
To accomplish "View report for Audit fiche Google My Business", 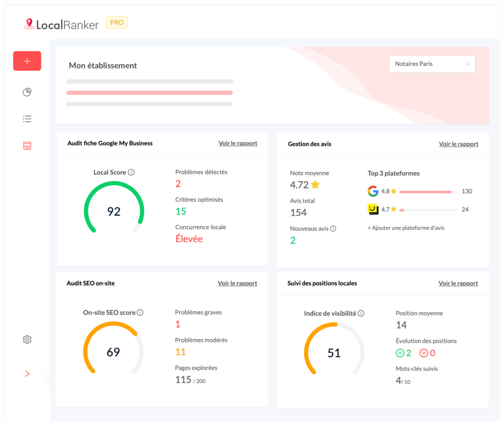I will [x=238, y=144].
